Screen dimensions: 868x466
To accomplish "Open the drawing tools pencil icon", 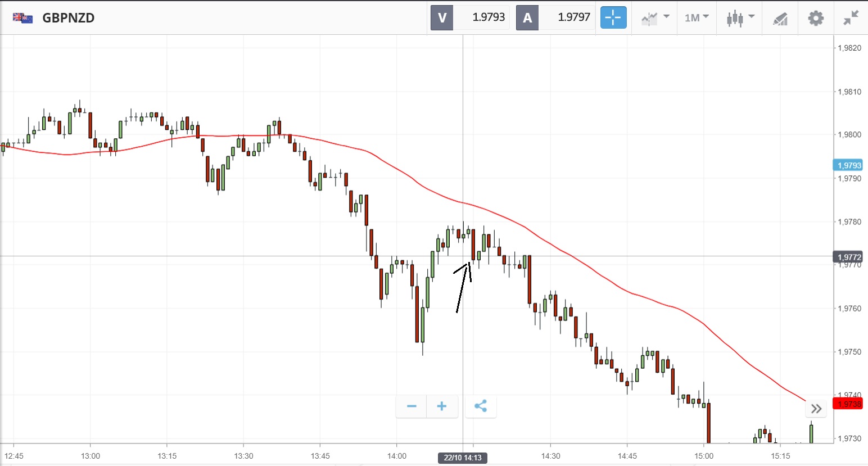I will (x=780, y=19).
